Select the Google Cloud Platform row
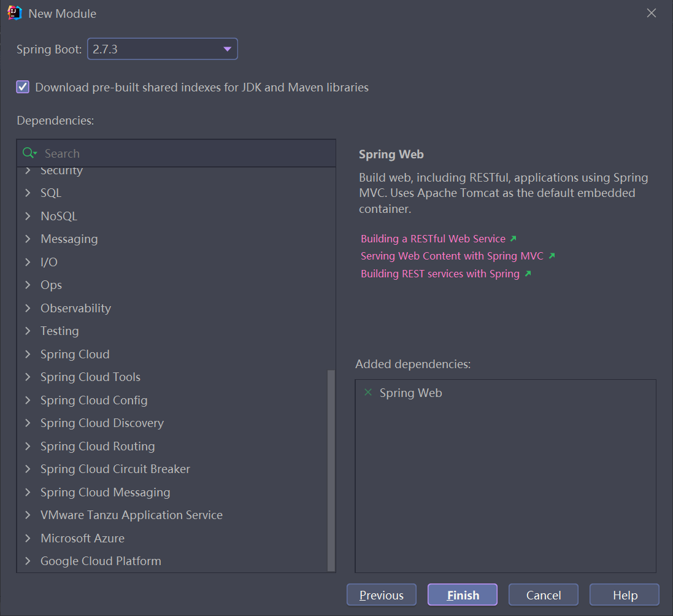The width and height of the screenshot is (673, 616). 172,561
